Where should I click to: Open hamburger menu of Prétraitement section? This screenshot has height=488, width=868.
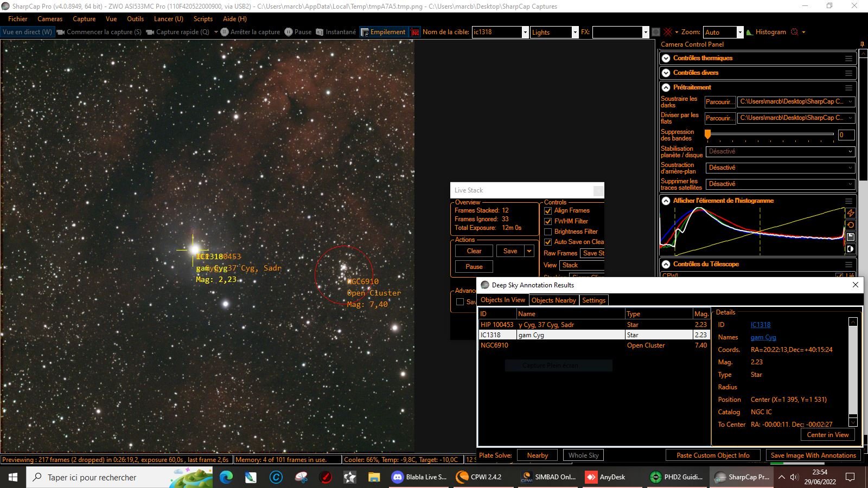tap(848, 87)
